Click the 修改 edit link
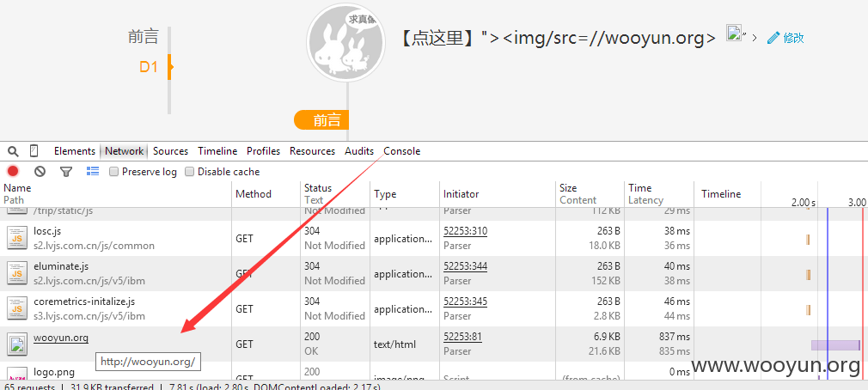This screenshot has height=390, width=868. click(x=794, y=38)
